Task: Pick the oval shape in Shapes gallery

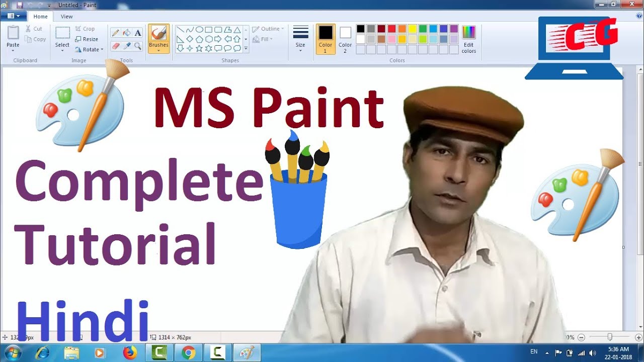Action: pyautogui.click(x=199, y=30)
